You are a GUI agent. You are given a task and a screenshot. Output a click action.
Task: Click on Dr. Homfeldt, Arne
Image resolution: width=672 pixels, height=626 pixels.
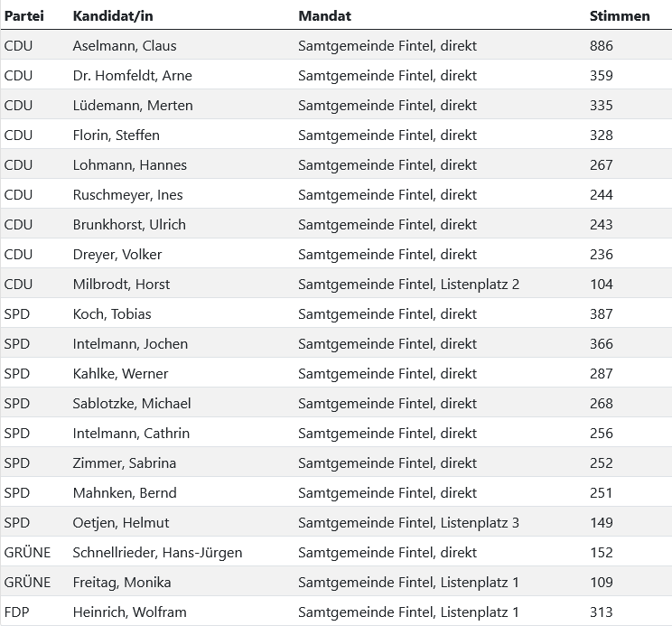[132, 75]
